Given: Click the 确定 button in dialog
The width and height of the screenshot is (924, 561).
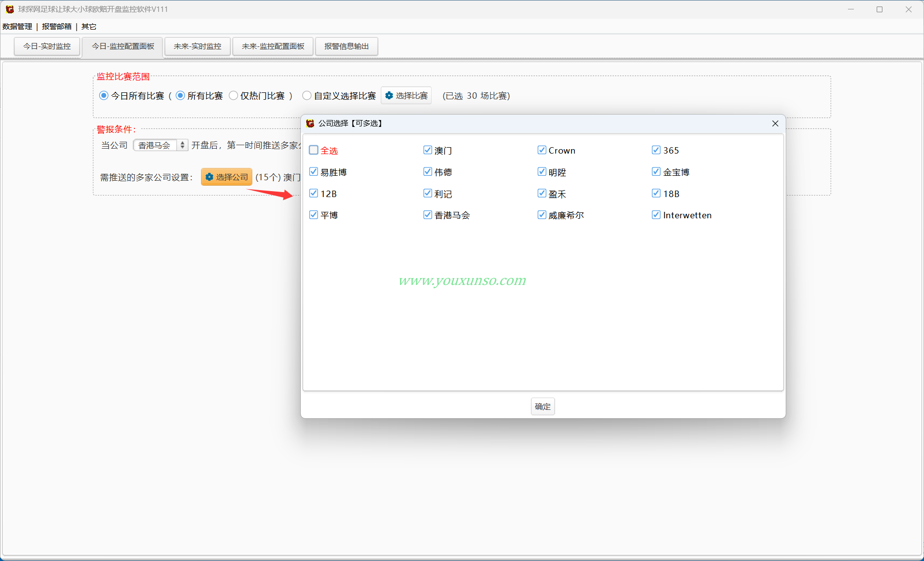Looking at the screenshot, I should pyautogui.click(x=543, y=406).
